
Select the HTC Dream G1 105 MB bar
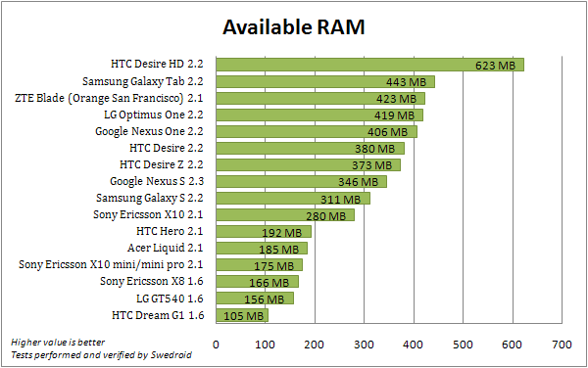[242, 315]
